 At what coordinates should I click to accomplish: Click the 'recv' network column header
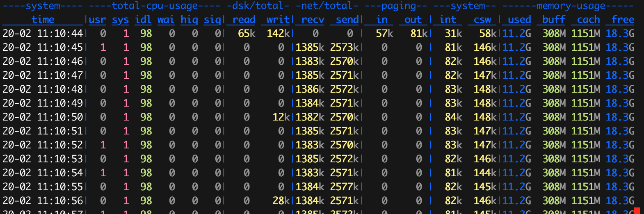click(x=313, y=20)
